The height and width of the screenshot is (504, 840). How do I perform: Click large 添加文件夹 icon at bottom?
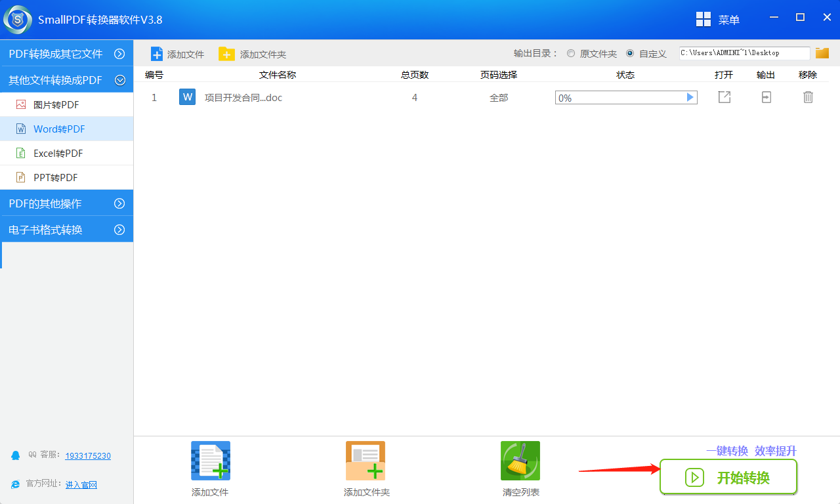[366, 461]
